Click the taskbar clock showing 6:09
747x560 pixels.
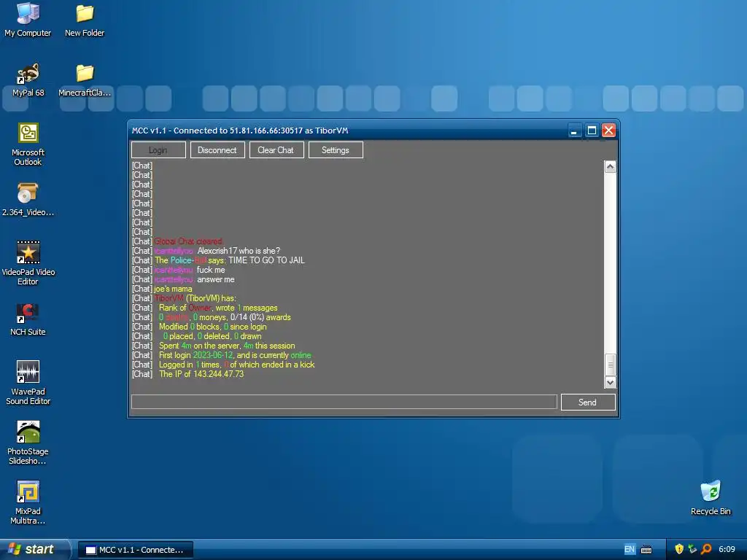click(x=727, y=549)
